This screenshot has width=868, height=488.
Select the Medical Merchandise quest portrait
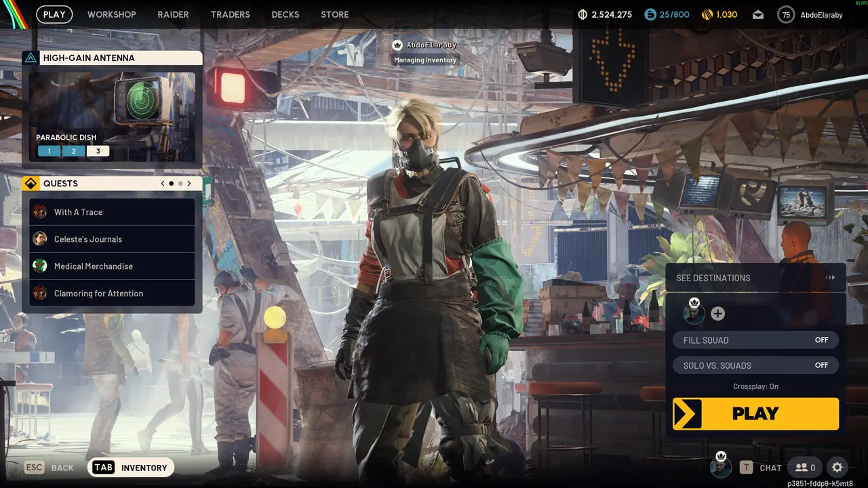click(x=40, y=266)
